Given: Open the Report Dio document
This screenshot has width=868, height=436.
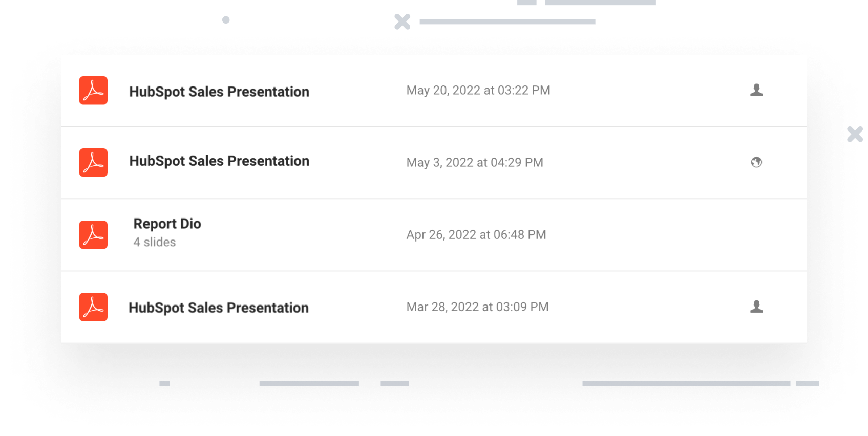Looking at the screenshot, I should point(167,224).
